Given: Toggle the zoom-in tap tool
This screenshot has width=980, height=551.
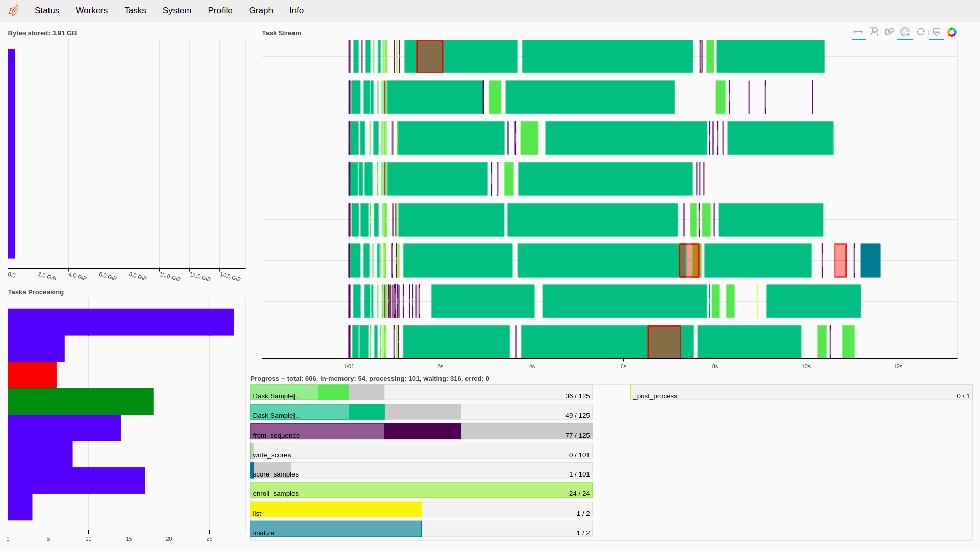Looking at the screenshot, I should (905, 32).
